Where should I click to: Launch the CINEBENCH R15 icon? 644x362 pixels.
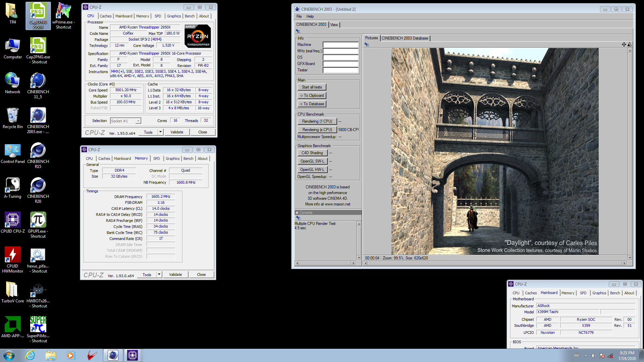pos(38,155)
